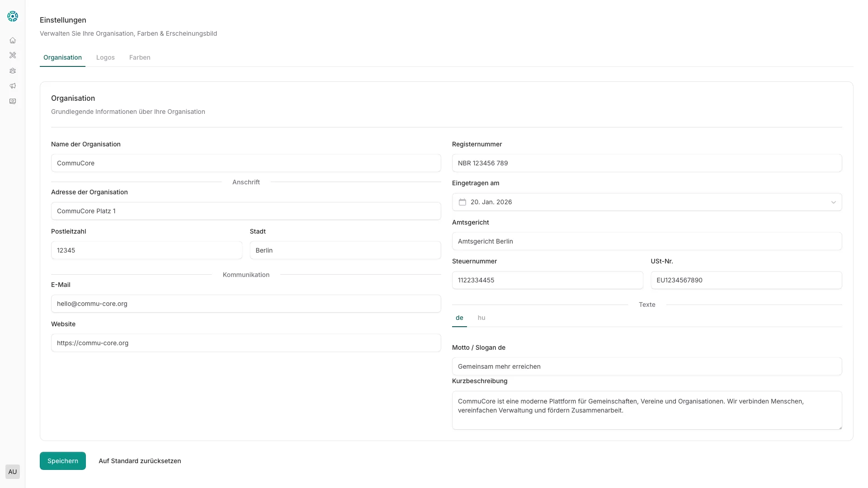
Task: Click the calendar icon in Eingetragen am
Action: click(462, 202)
